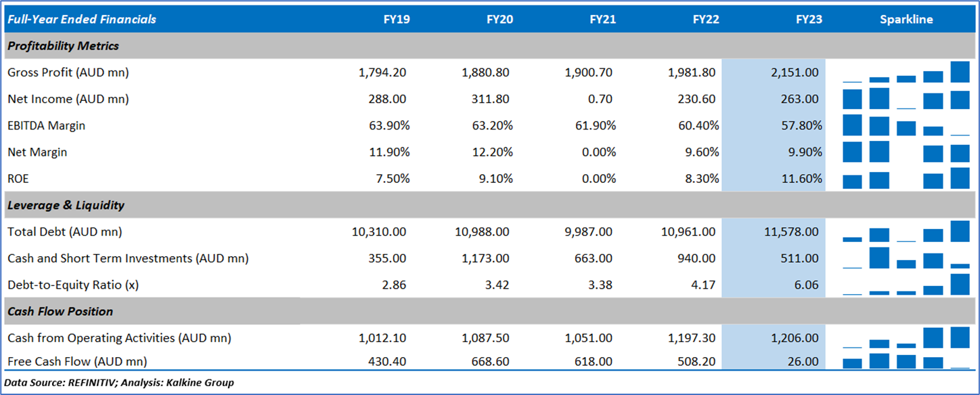The image size is (980, 395).
Task: Click the FY23 column header
Action: coord(809,20)
